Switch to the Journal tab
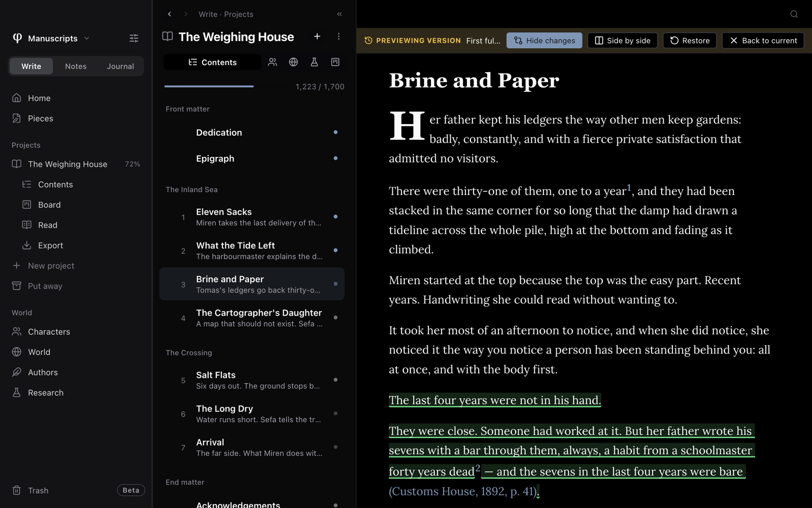 click(x=120, y=66)
